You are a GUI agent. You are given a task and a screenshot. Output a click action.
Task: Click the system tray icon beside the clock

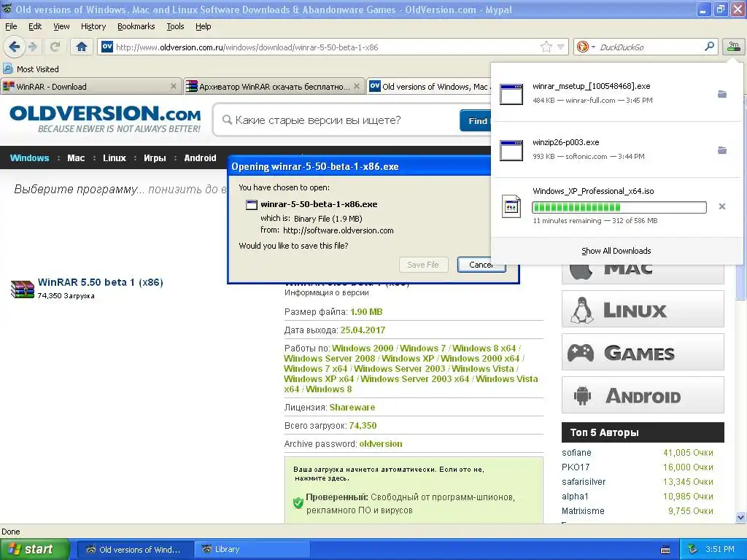click(x=692, y=549)
